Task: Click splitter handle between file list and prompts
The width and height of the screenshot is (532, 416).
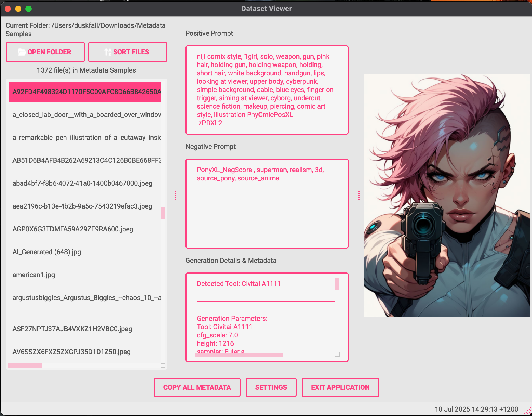Action: click(175, 196)
